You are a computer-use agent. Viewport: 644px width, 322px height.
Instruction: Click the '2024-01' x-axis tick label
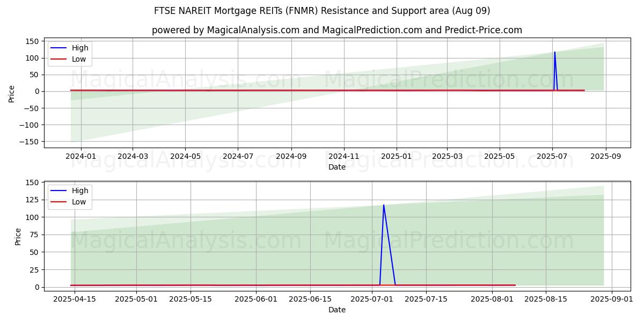(x=80, y=156)
